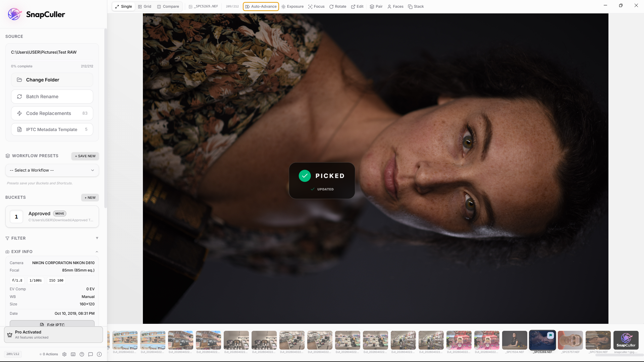The image size is (644, 362).
Task: Rotate the current photo
Action: [338, 6]
